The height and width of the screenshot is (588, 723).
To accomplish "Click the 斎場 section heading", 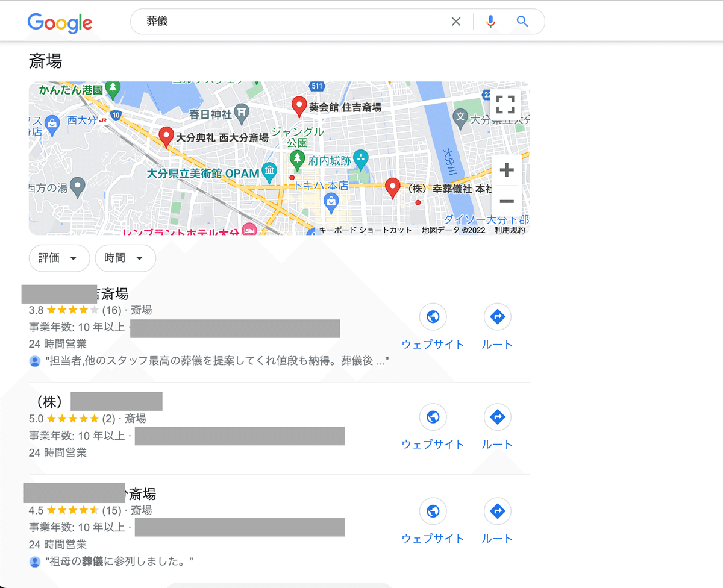I will [45, 61].
